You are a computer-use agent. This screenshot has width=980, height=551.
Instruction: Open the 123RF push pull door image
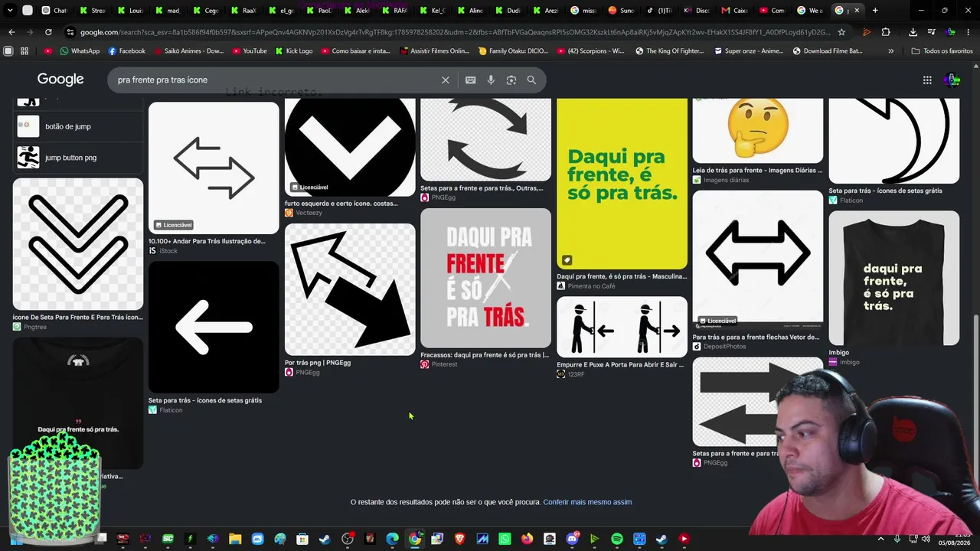(x=622, y=327)
